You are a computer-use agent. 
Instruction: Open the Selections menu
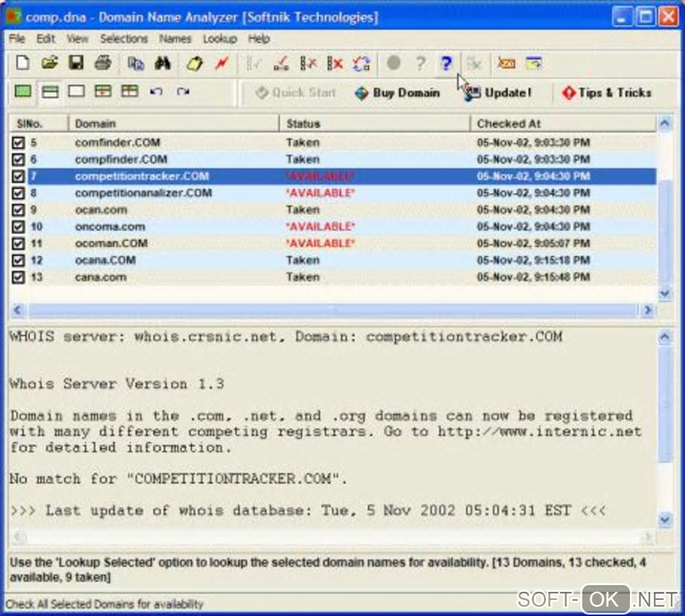pyautogui.click(x=124, y=39)
